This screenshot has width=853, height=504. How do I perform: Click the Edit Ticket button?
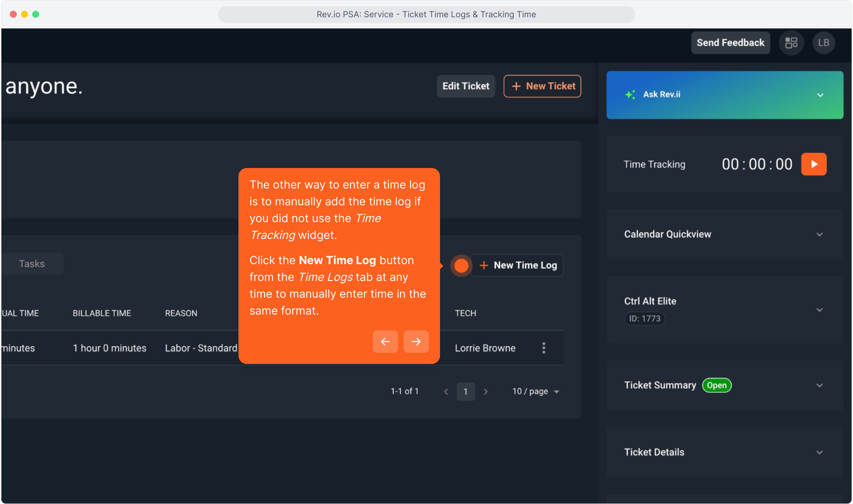click(465, 86)
